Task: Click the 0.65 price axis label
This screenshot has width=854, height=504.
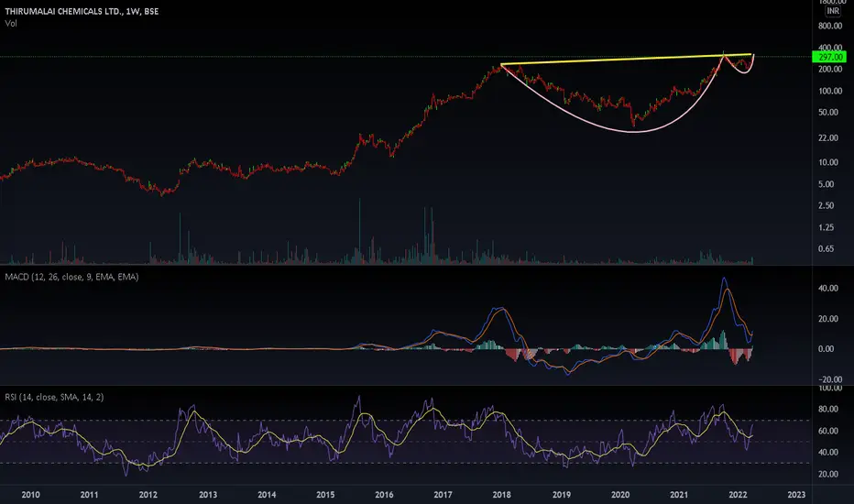Action: (827, 248)
